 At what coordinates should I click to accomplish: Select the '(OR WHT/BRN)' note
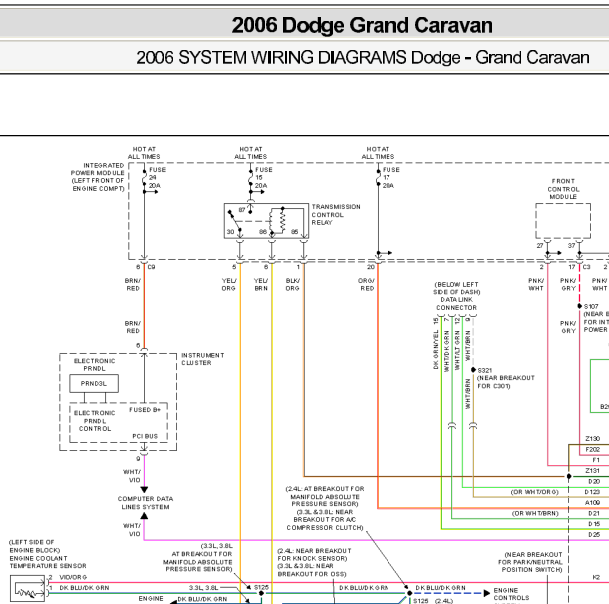(535, 513)
